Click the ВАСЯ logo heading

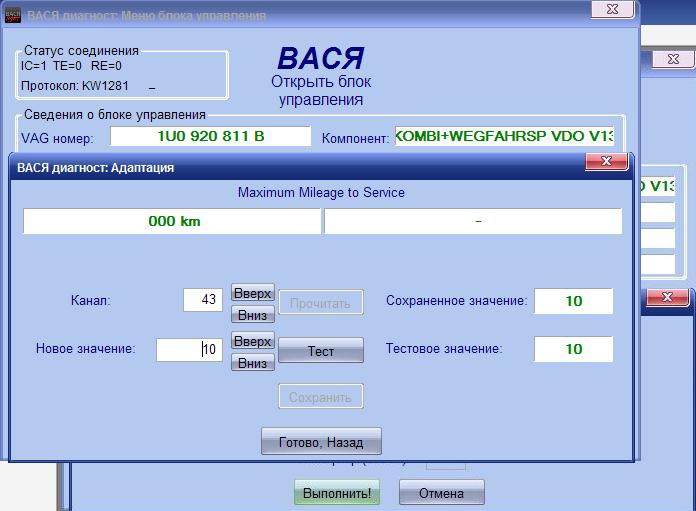(x=320, y=59)
